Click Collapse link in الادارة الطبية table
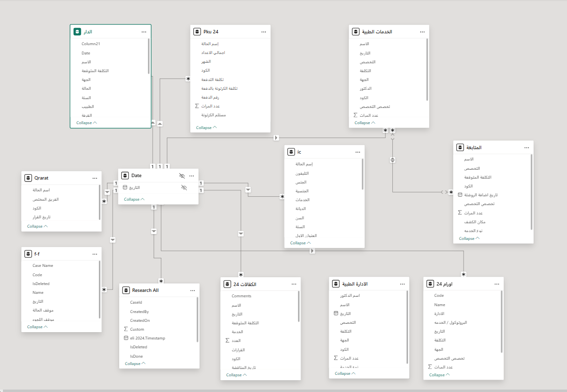Image resolution: width=567 pixels, height=392 pixels. tap(345, 373)
